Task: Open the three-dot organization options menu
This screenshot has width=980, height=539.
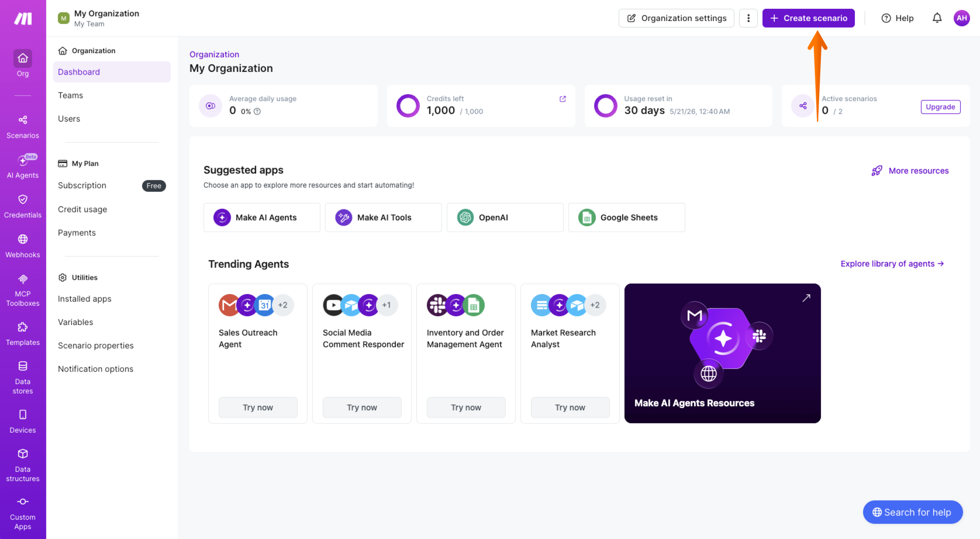Action: point(748,18)
